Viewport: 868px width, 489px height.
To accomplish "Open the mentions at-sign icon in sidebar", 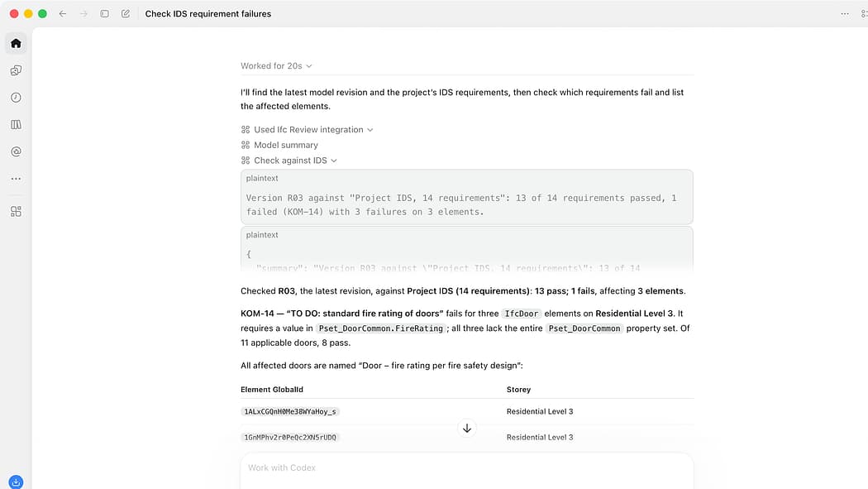I will pos(16,151).
